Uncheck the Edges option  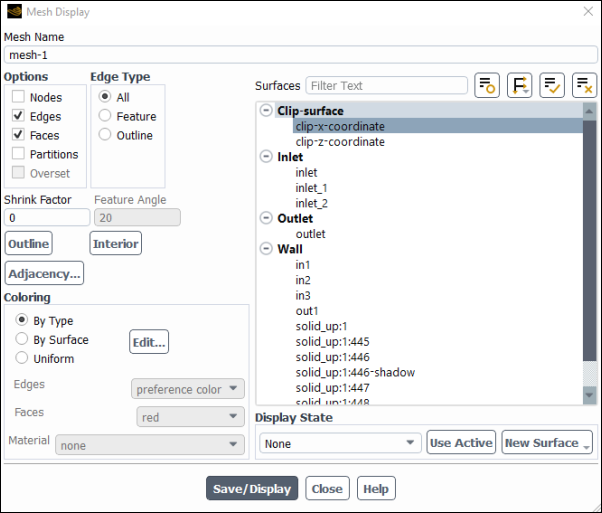(x=19, y=116)
